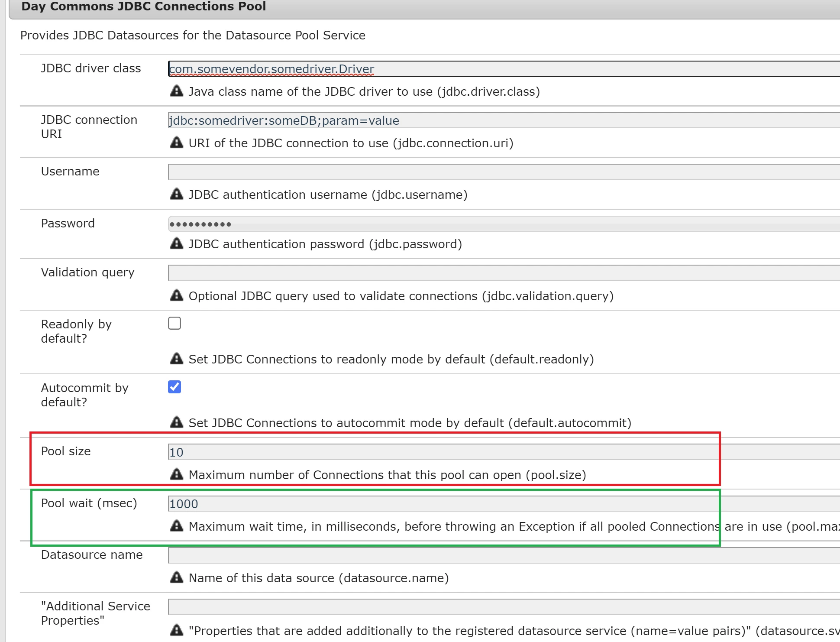The width and height of the screenshot is (840, 642).
Task: Click warning icon beside pool size description
Action: pos(176,474)
